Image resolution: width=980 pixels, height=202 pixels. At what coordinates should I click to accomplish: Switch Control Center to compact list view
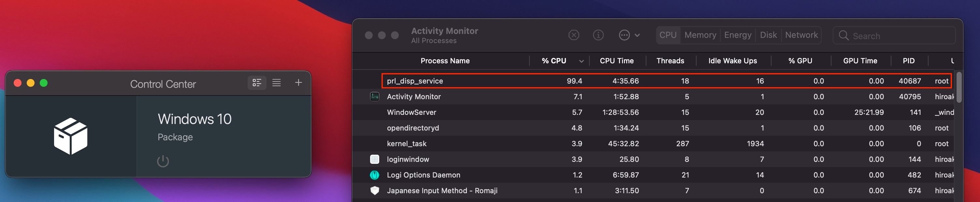pos(277,83)
